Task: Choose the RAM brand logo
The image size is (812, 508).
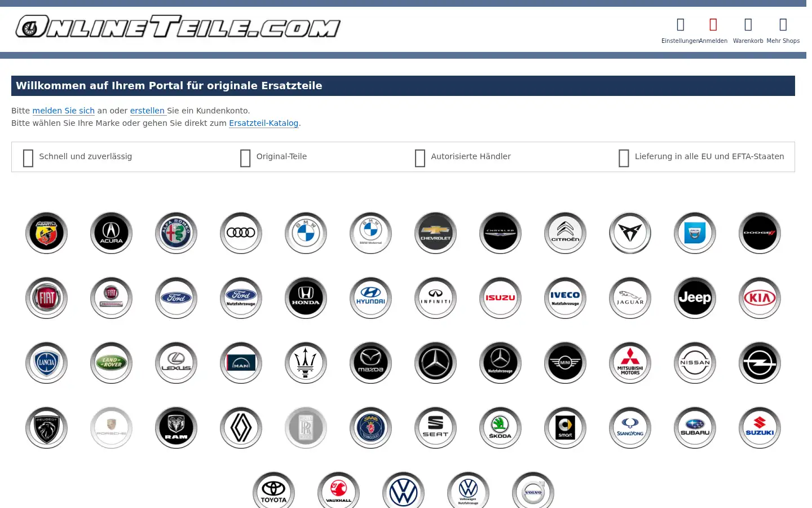Action: [176, 428]
